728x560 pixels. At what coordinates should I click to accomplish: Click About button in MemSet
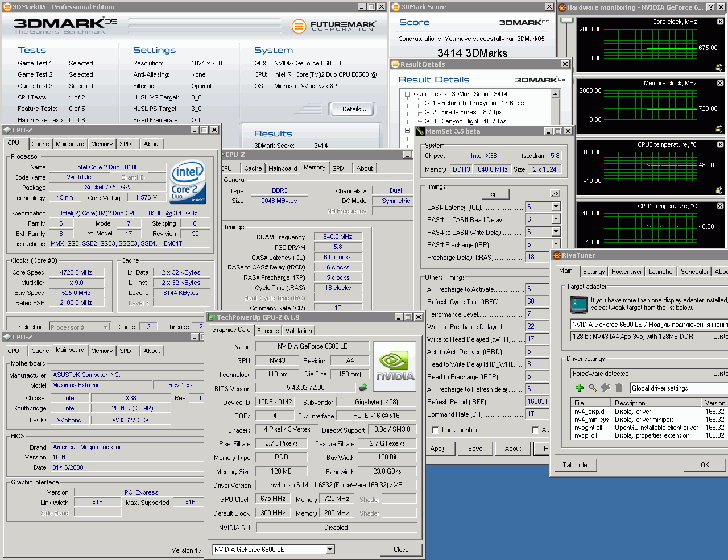click(513, 449)
